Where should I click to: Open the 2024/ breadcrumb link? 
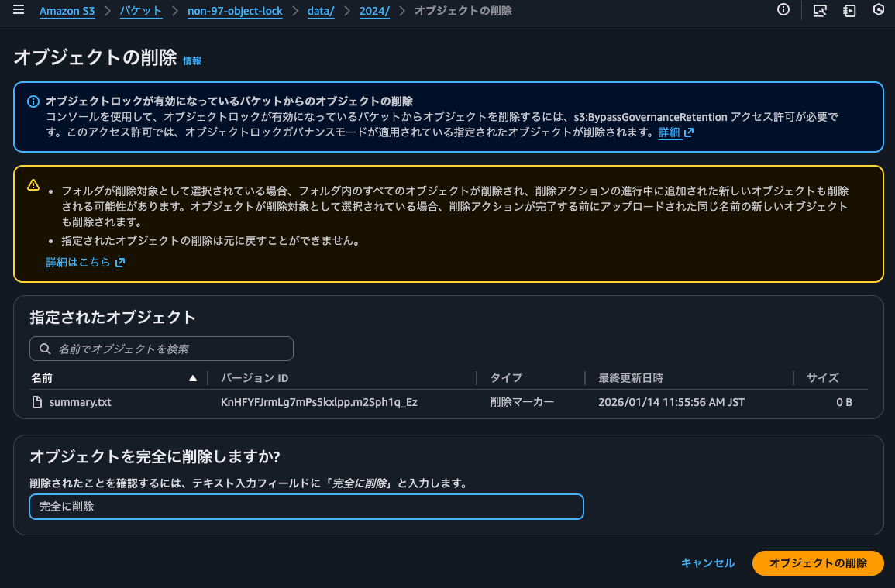(x=374, y=11)
